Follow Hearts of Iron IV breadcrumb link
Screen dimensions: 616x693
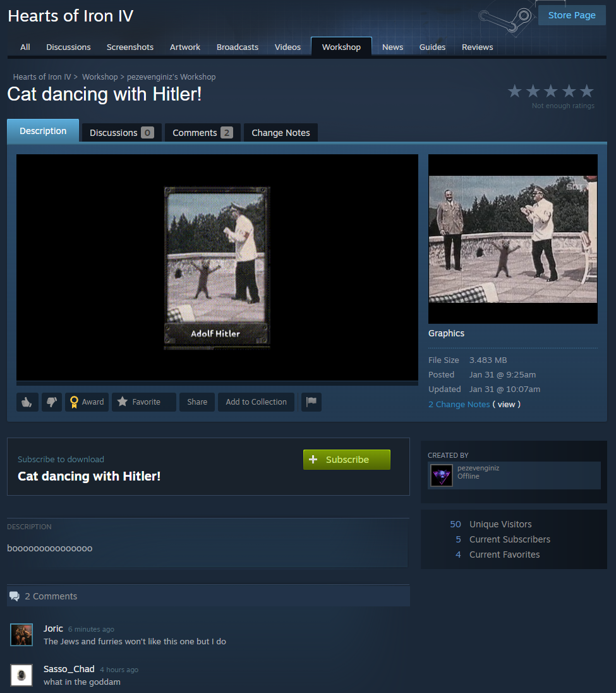tap(42, 77)
